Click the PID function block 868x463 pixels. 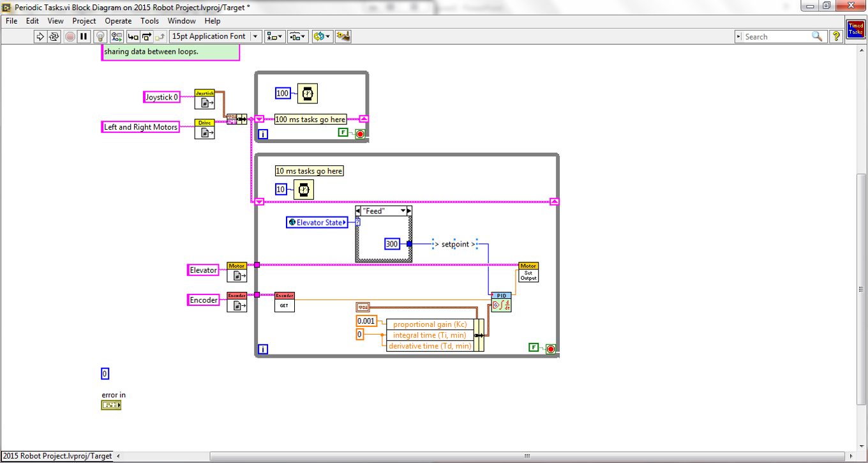coord(501,302)
